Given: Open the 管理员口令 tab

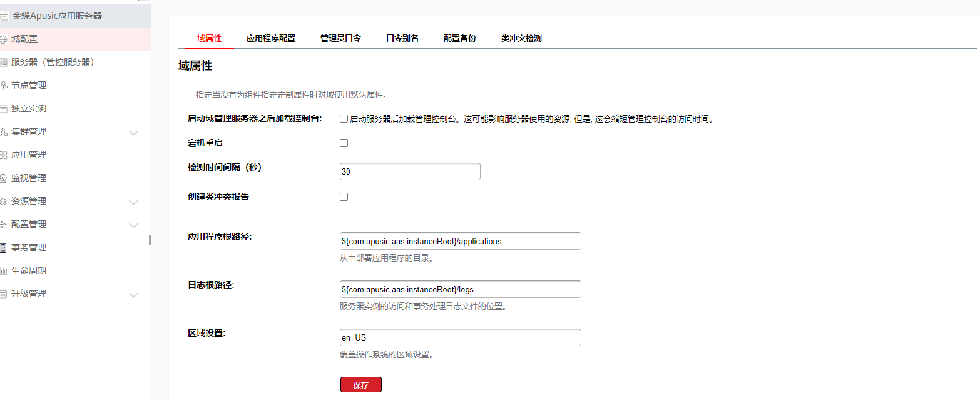Looking at the screenshot, I should tap(340, 38).
